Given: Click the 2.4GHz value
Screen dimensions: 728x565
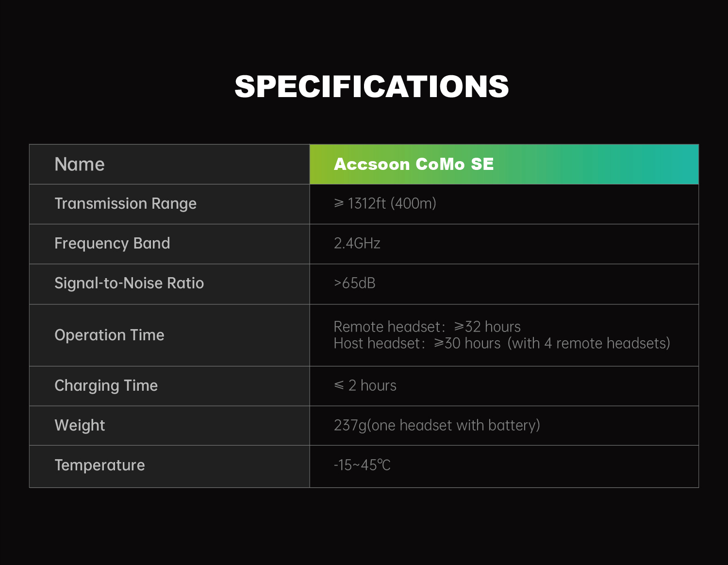Looking at the screenshot, I should [357, 243].
